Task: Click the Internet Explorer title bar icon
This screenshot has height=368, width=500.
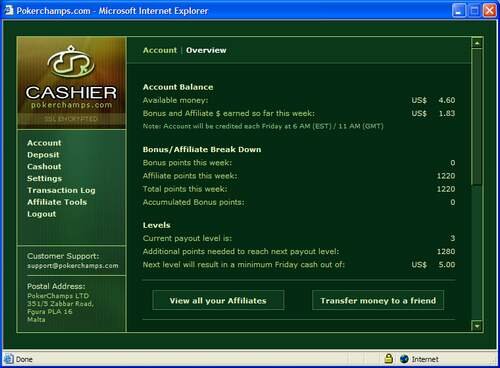Action: (8, 10)
